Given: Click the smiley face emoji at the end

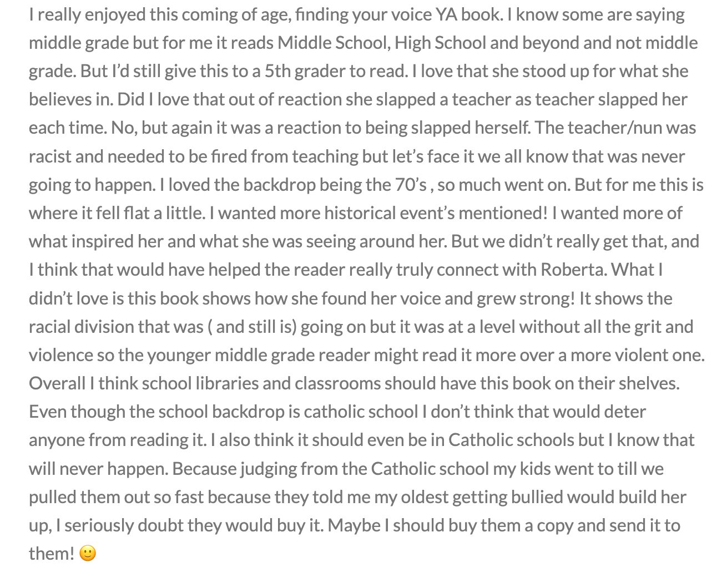Looking at the screenshot, I should click(88, 554).
